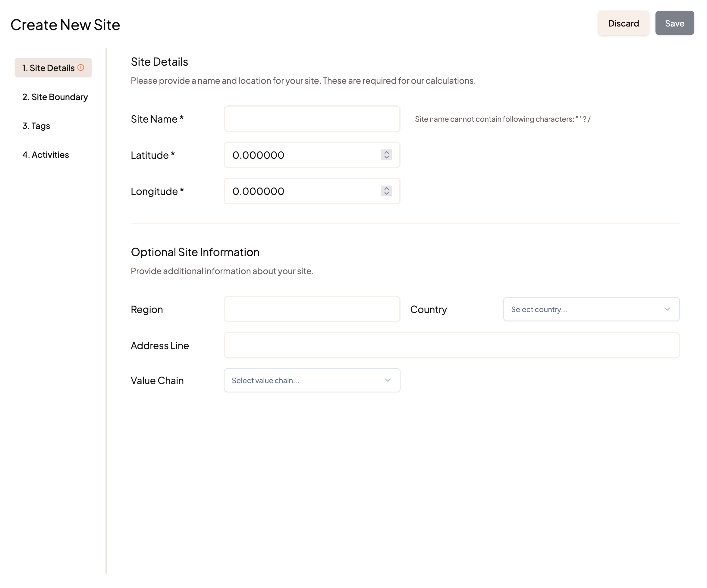Focus the Site Name text field
This screenshot has width=707, height=588.
tap(312, 119)
